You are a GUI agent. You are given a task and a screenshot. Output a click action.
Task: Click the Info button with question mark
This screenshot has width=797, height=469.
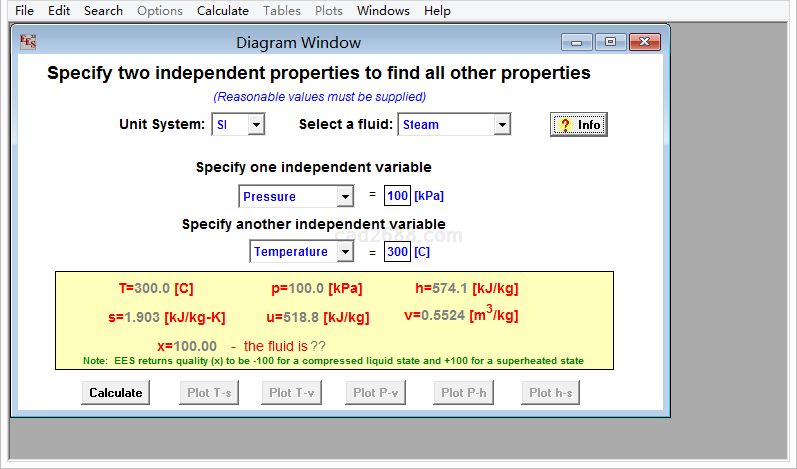point(578,125)
